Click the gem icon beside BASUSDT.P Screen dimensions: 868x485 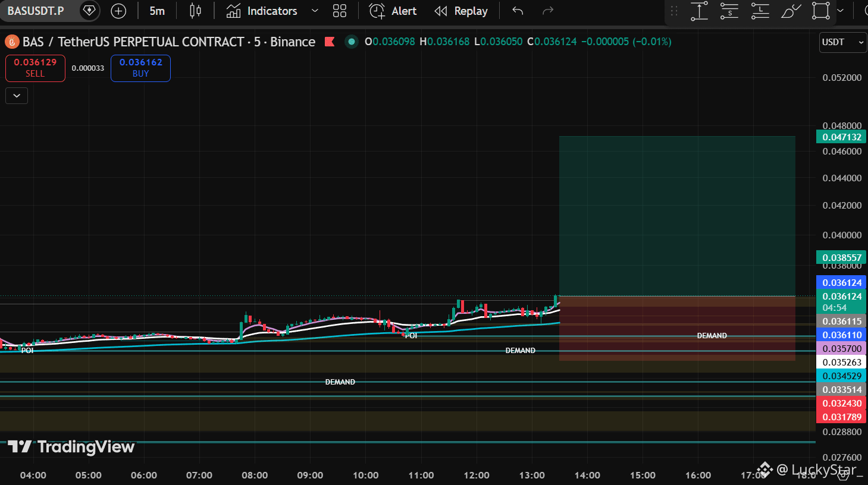point(89,11)
